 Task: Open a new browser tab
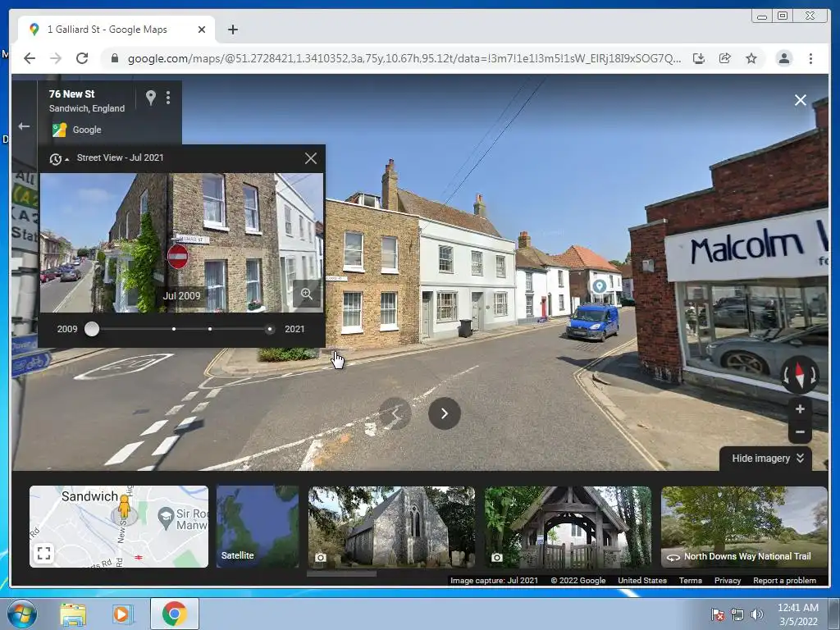pyautogui.click(x=232, y=30)
